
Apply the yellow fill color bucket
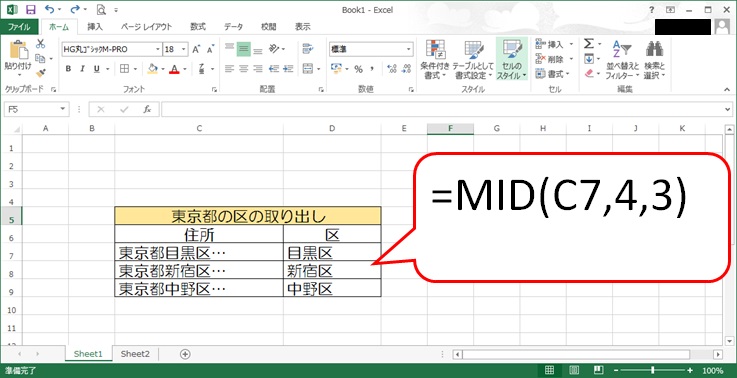click(x=152, y=69)
